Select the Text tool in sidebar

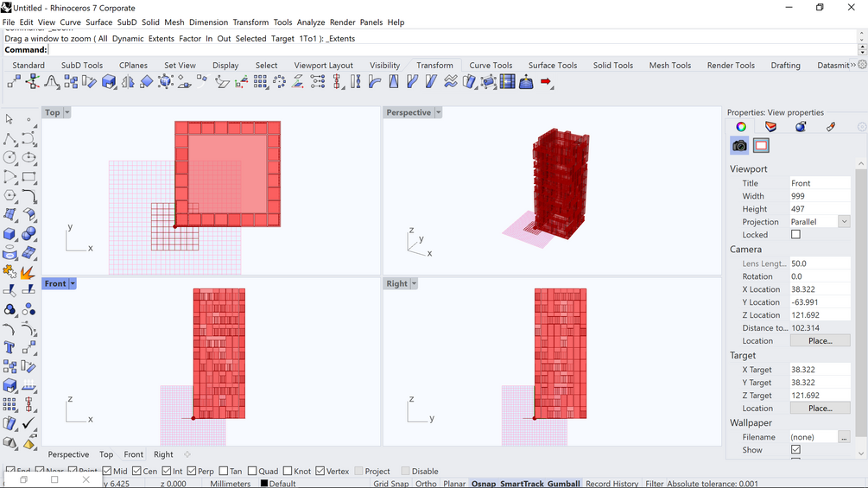click(x=10, y=347)
